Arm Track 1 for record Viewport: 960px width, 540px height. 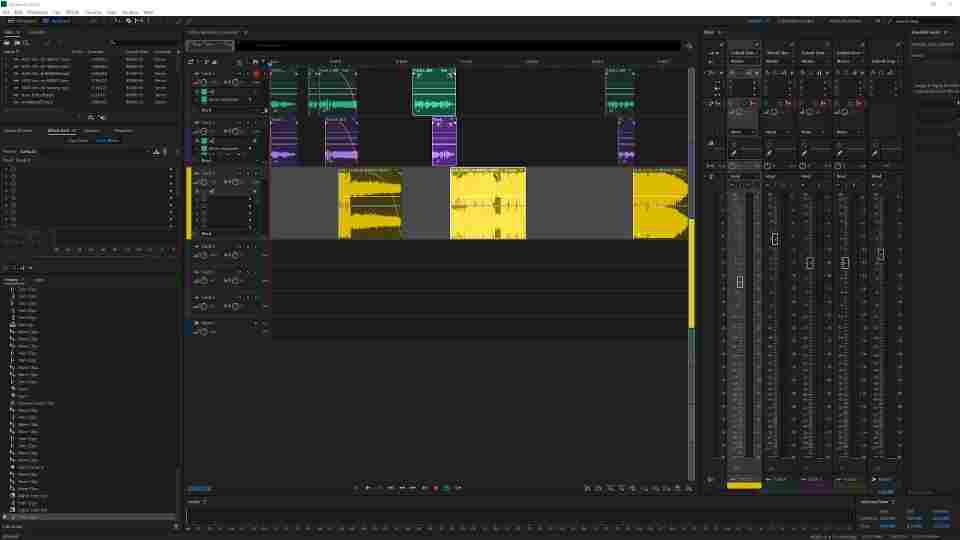click(x=257, y=74)
